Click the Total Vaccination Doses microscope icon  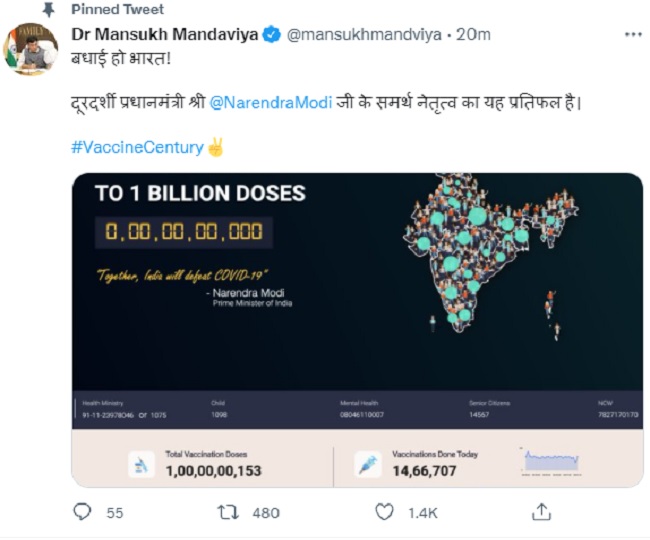(x=141, y=464)
